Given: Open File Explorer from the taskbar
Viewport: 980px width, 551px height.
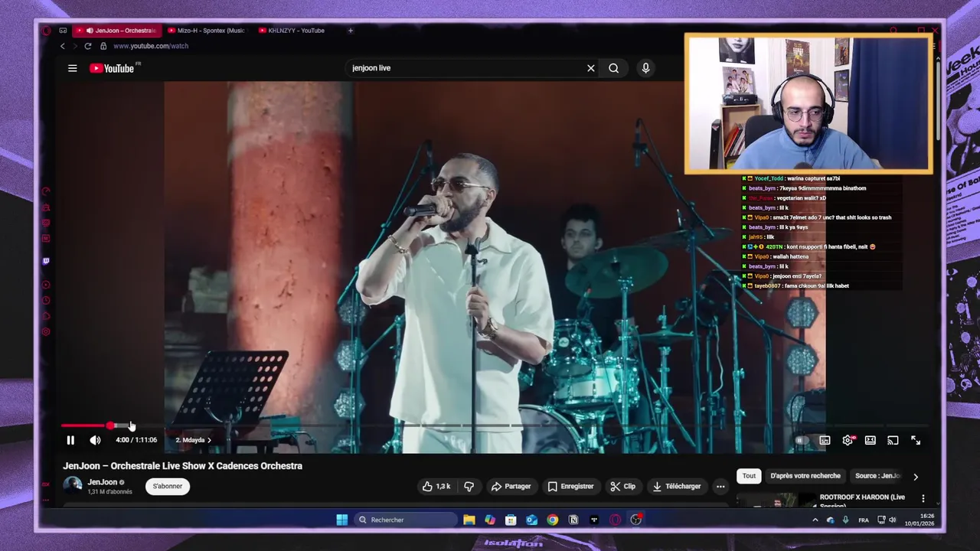Looking at the screenshot, I should click(469, 520).
